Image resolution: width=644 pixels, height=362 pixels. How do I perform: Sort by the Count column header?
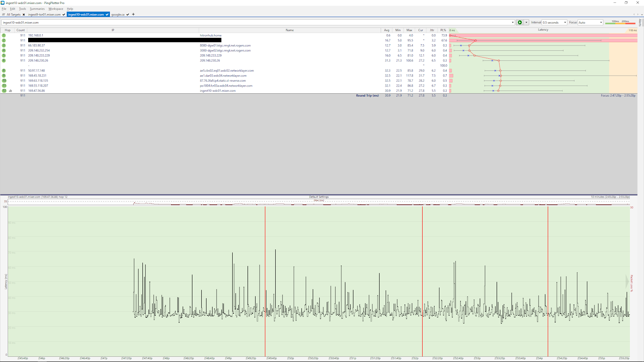pyautogui.click(x=21, y=30)
